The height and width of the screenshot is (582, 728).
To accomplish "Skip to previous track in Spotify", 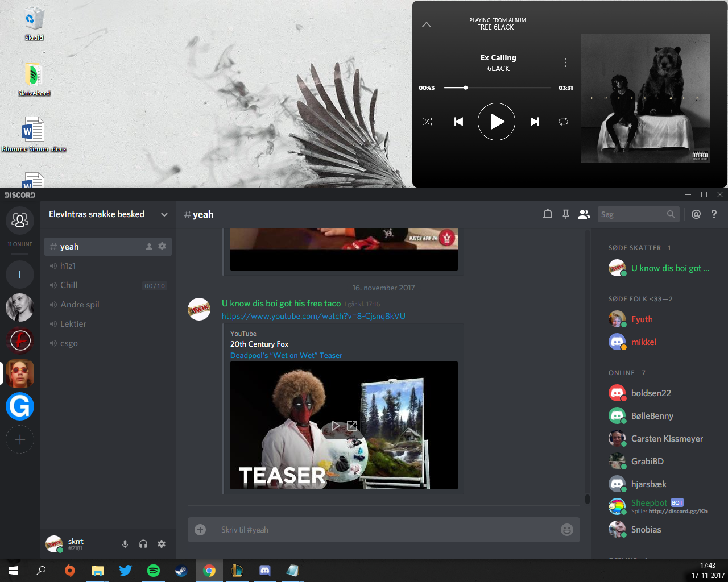I will coord(458,122).
